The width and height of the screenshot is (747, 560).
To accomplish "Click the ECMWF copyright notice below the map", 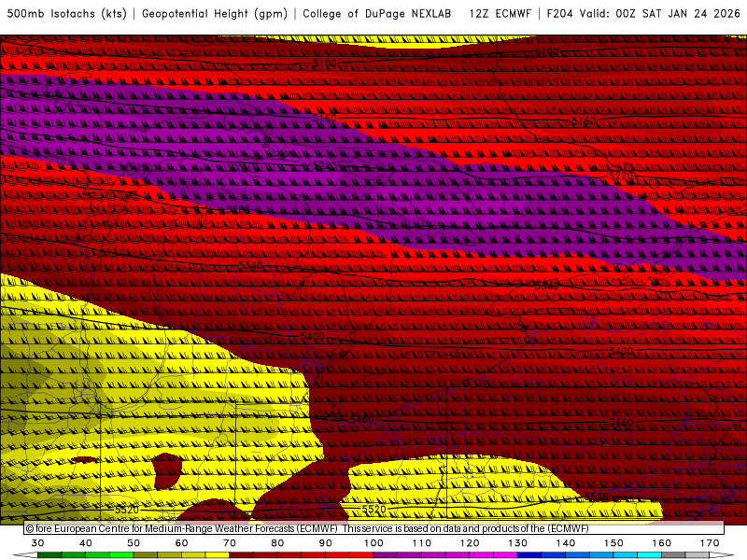I will click(307, 528).
